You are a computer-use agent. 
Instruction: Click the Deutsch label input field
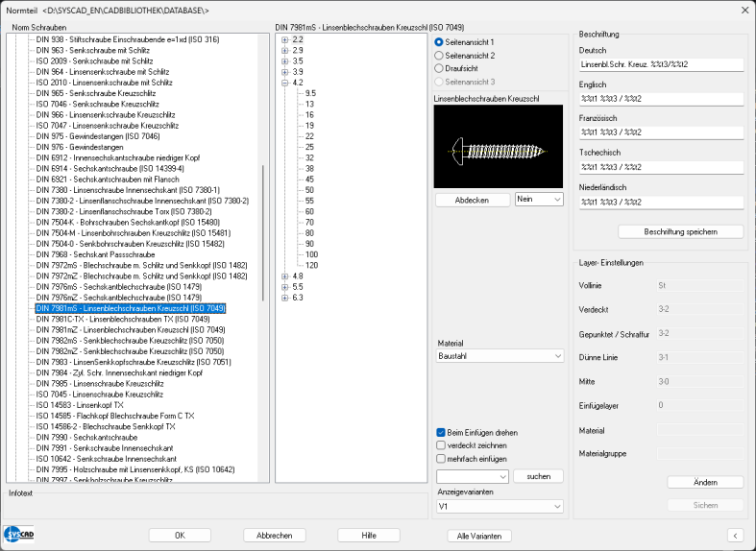pos(661,64)
